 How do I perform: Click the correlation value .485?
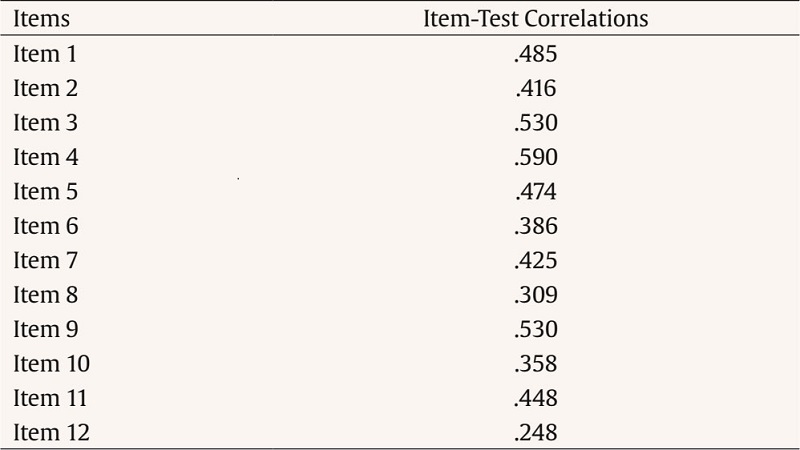pyautogui.click(x=536, y=55)
